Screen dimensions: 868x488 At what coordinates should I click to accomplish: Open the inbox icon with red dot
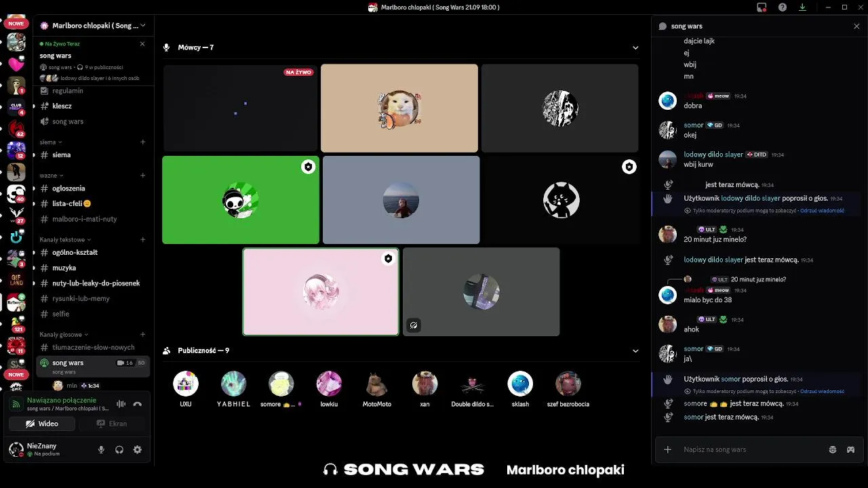(762, 7)
